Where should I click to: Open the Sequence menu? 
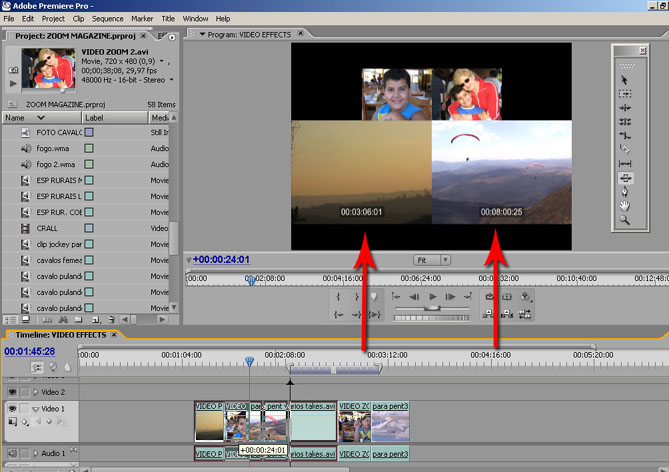107,18
